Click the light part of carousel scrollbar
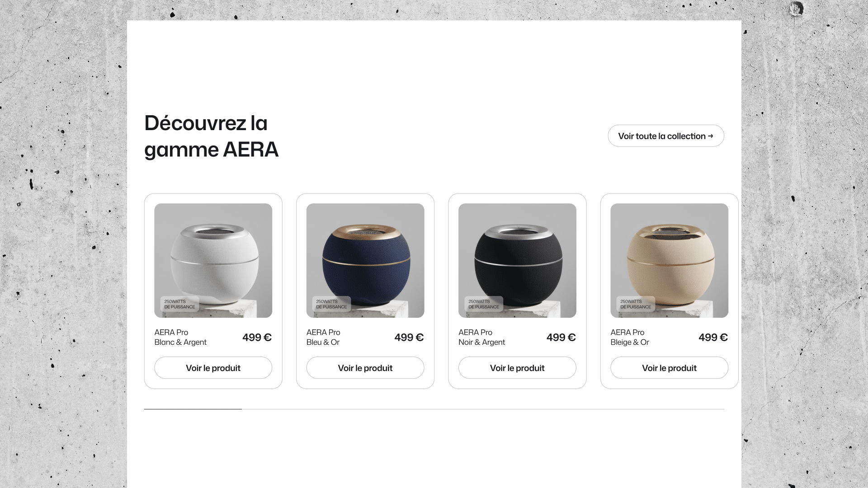Screen dimensions: 868x488 [483, 409]
